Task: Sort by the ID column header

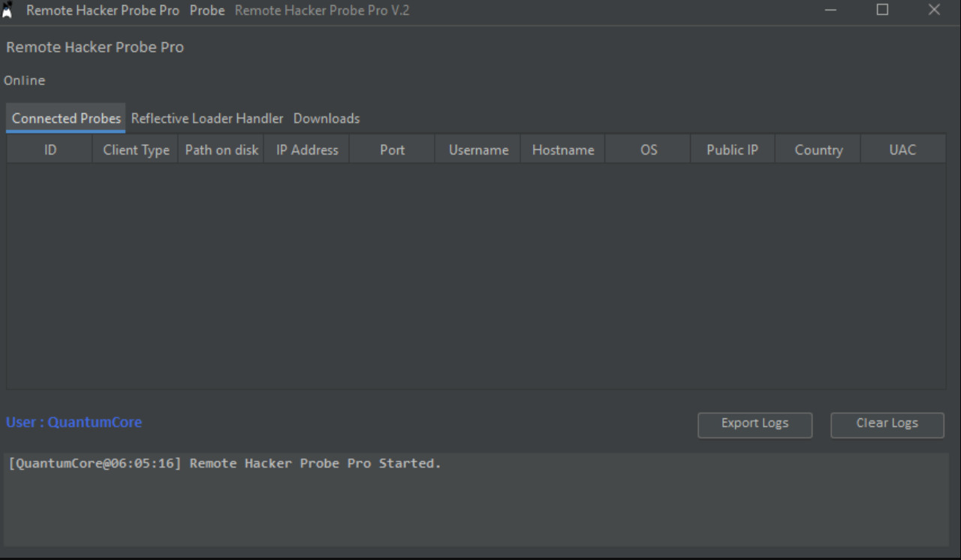Action: (50, 149)
